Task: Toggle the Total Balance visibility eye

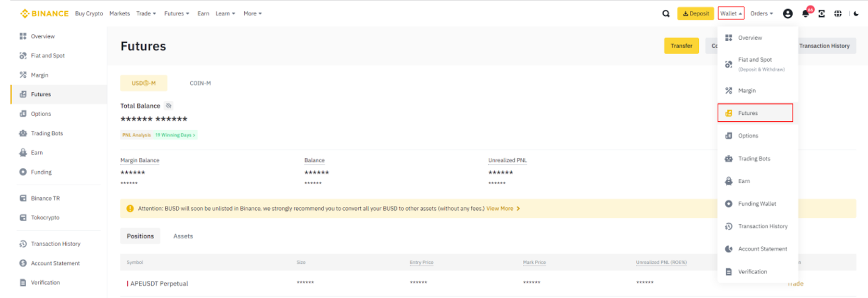Action: (x=169, y=106)
